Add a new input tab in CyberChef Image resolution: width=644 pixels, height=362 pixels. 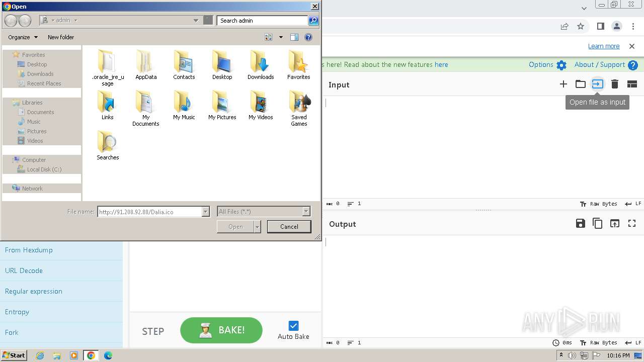563,84
